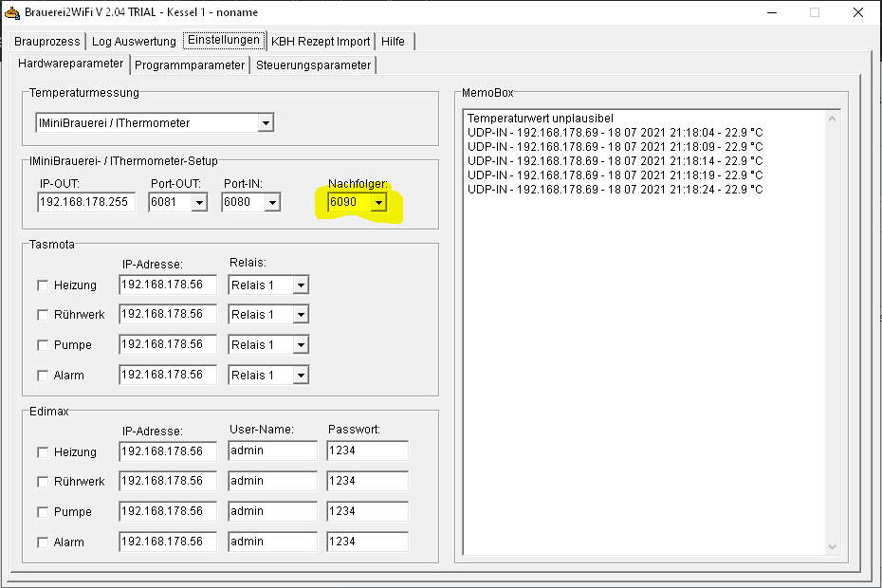Viewport: 882px width, 588px height.
Task: Click the IP-OUT address field
Action: point(86,202)
